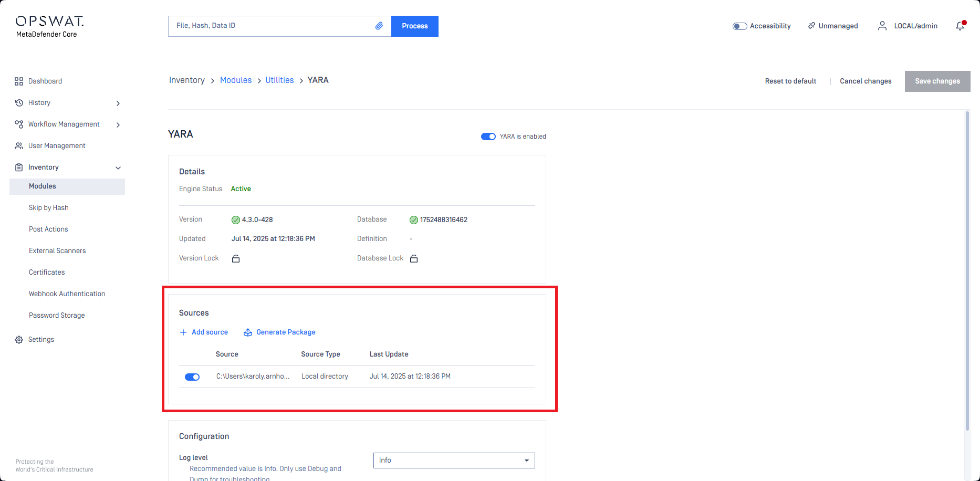Open Settings in the sidebar
The height and width of the screenshot is (481, 980).
pyautogui.click(x=41, y=339)
